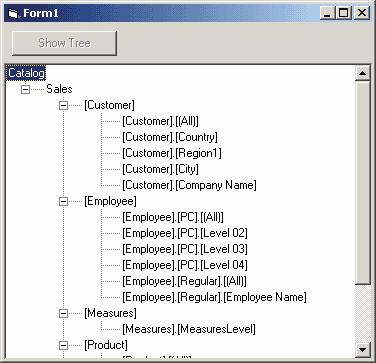The image size is (376, 363).
Task: Click the vertical scrollbar thumb
Action: click(x=362, y=183)
